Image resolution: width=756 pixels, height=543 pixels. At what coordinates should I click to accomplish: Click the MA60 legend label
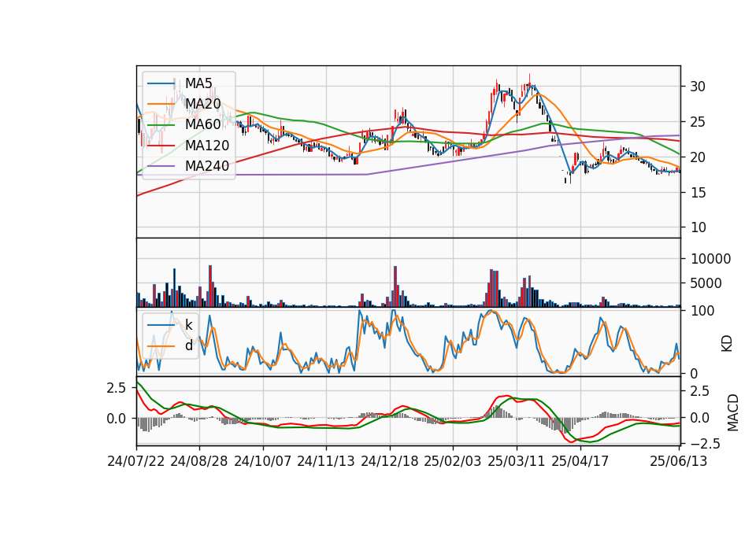tap(202, 124)
